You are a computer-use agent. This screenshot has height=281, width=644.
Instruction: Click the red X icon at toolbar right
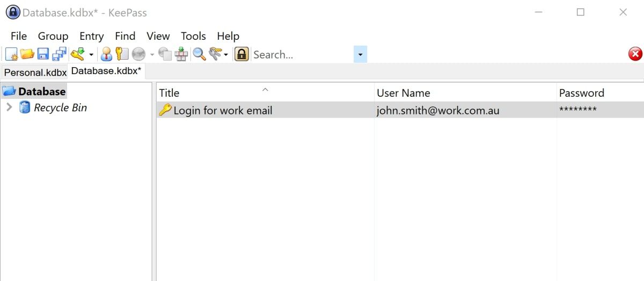635,54
